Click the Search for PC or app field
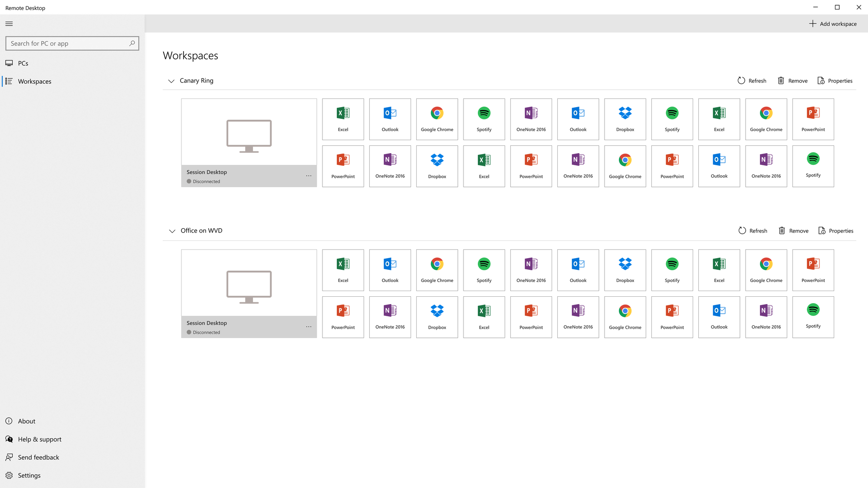 [72, 43]
